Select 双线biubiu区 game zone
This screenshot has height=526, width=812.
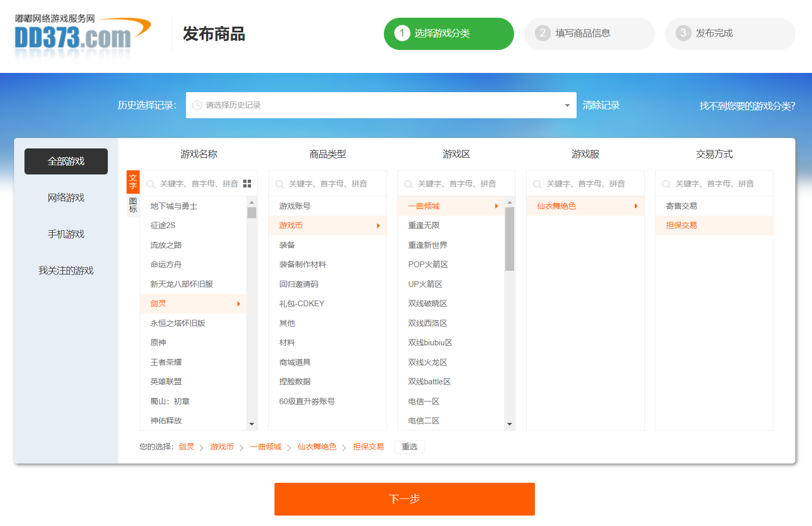(451, 343)
